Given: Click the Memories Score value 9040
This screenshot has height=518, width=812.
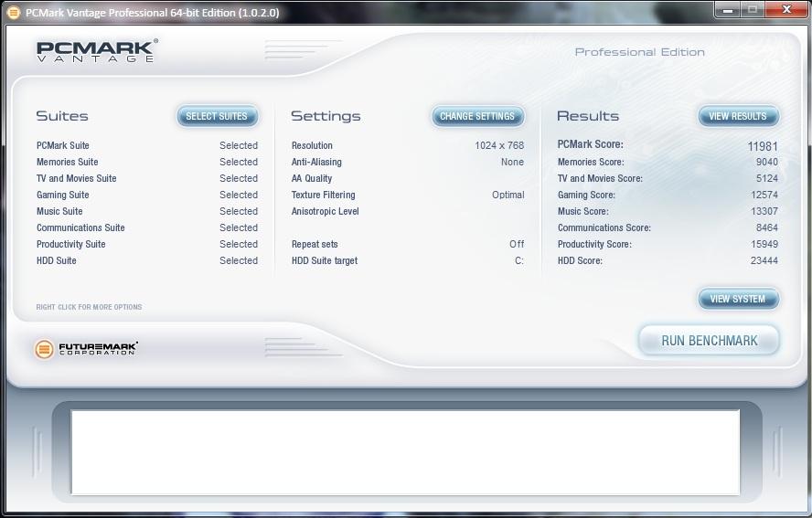Looking at the screenshot, I should tap(766, 162).
